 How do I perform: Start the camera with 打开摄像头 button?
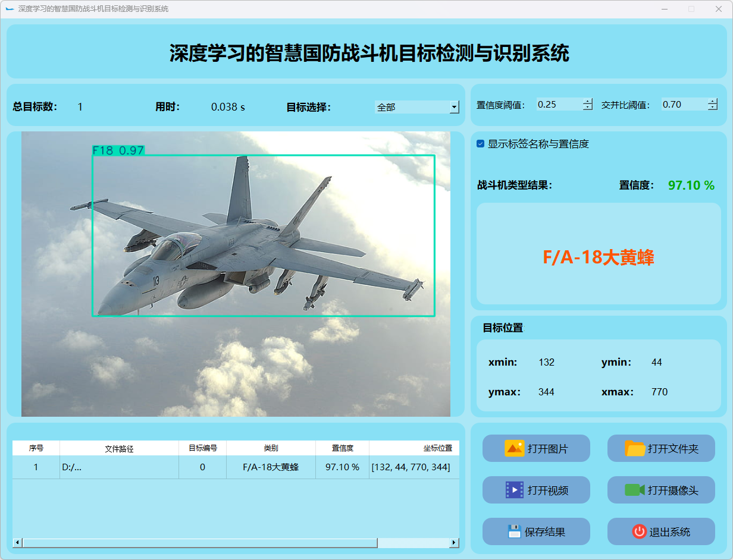[661, 490]
